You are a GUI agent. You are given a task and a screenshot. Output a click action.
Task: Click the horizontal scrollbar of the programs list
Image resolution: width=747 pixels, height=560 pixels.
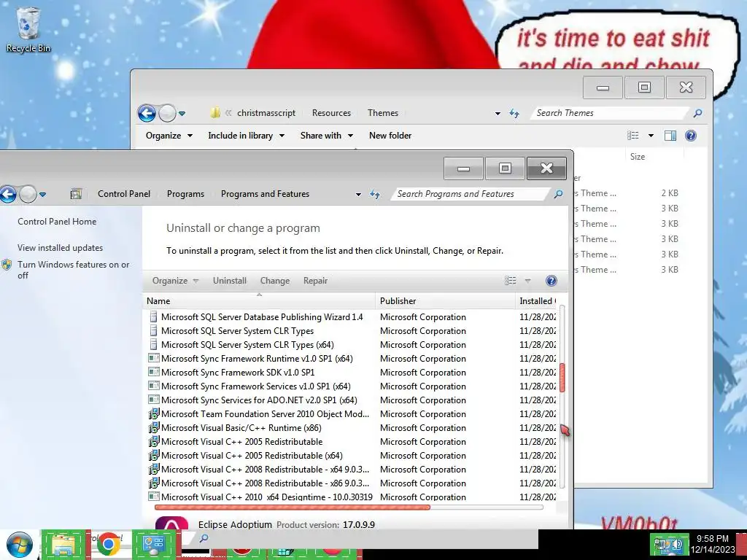pyautogui.click(x=293, y=507)
